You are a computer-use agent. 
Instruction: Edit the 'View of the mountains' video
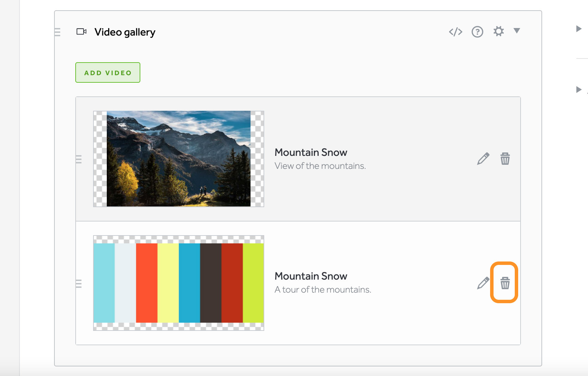tap(483, 159)
